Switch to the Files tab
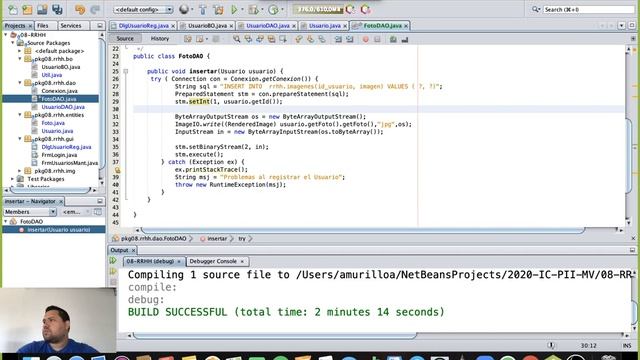640x360 pixels. tap(43, 26)
